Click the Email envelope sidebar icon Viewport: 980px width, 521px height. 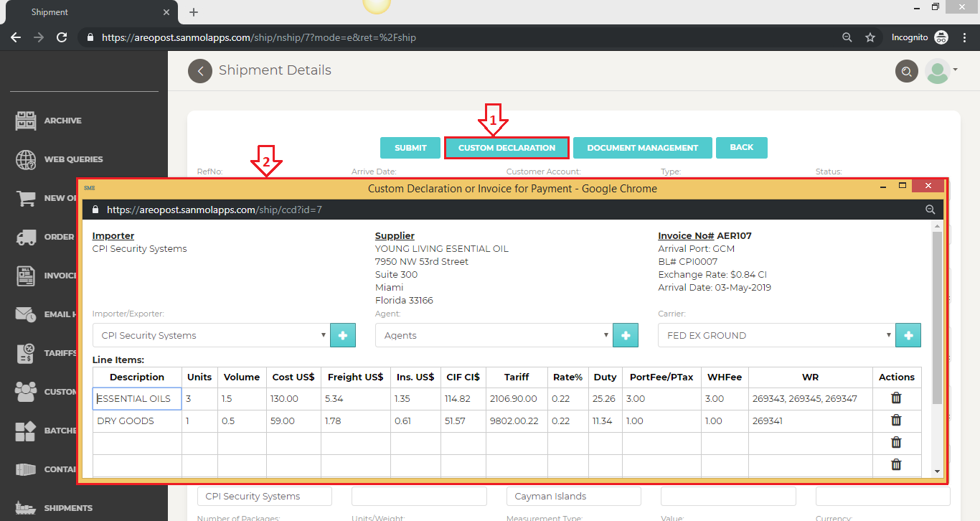coord(26,314)
